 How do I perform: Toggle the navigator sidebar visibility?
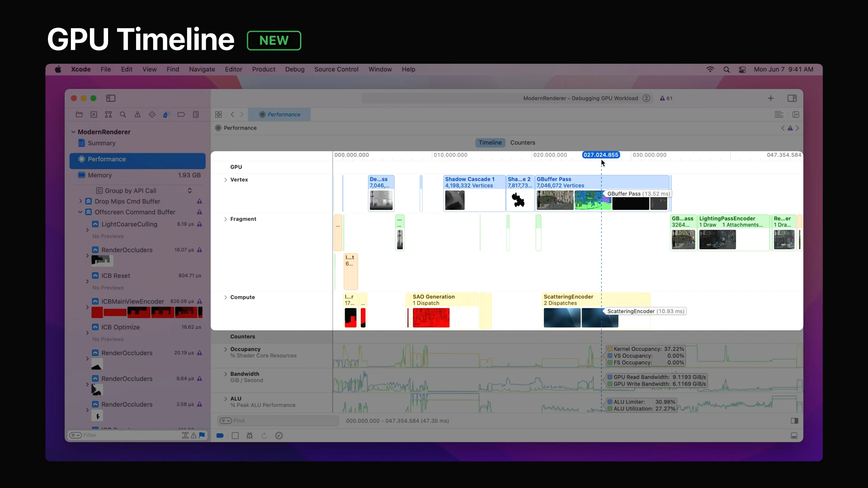coord(111,98)
